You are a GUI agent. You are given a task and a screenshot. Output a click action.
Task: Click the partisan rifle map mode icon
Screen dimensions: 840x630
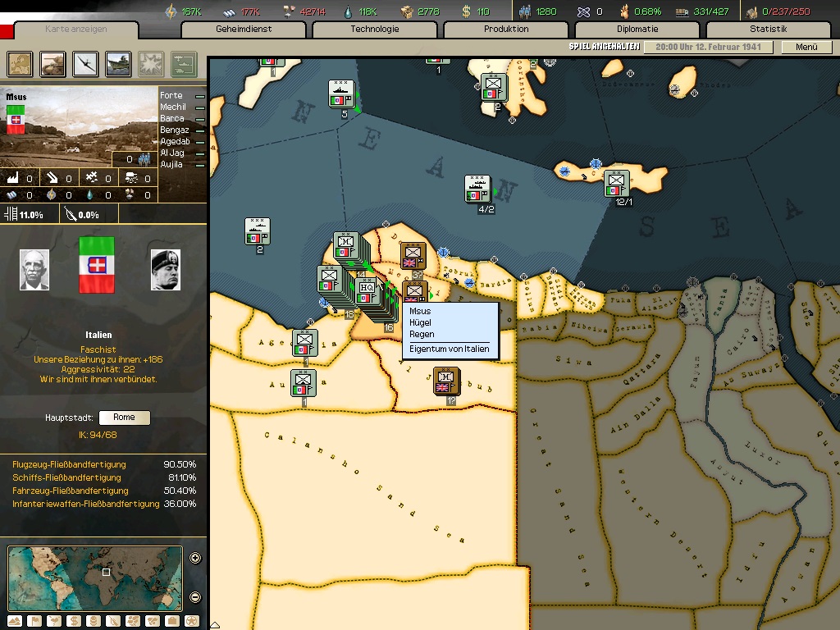(x=113, y=621)
